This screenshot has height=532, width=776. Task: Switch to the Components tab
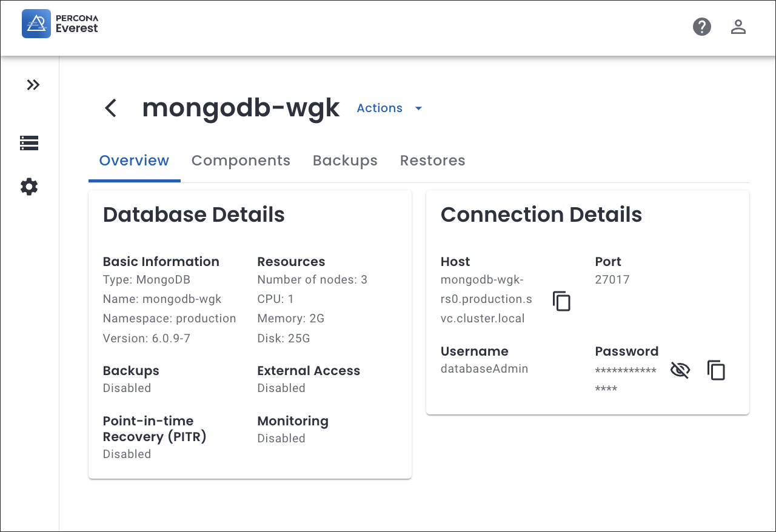pyautogui.click(x=241, y=161)
